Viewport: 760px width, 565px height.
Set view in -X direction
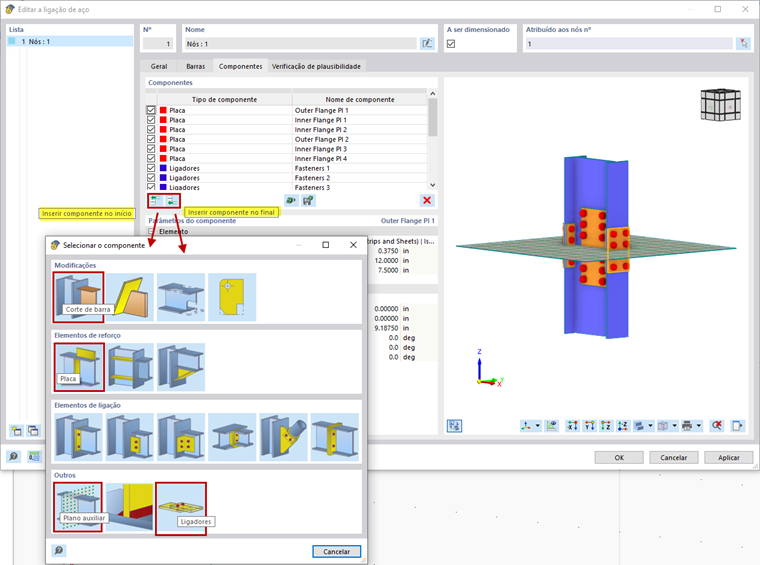click(572, 426)
